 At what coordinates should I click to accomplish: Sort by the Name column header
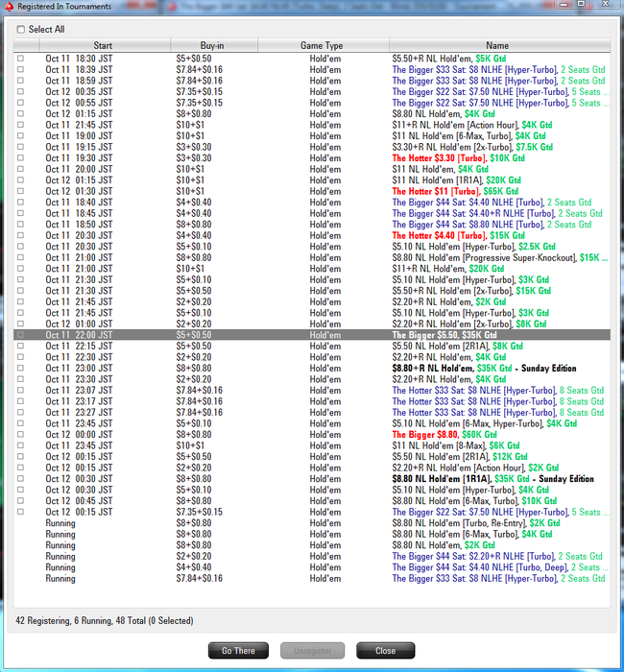[x=497, y=45]
